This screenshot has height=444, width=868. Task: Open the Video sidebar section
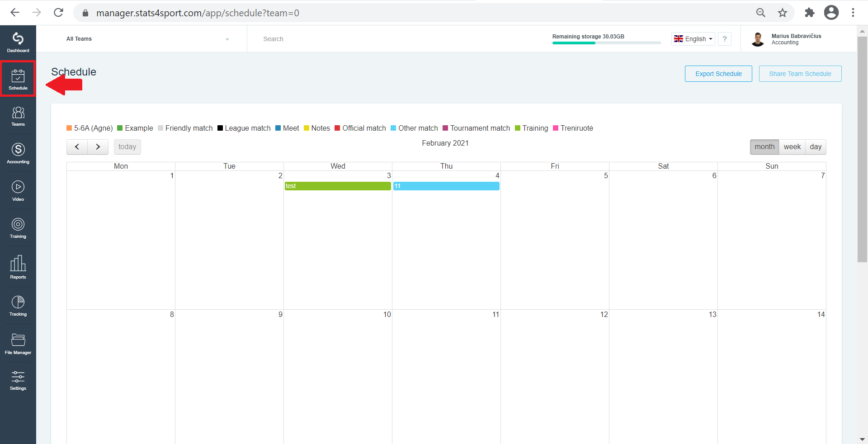click(18, 191)
